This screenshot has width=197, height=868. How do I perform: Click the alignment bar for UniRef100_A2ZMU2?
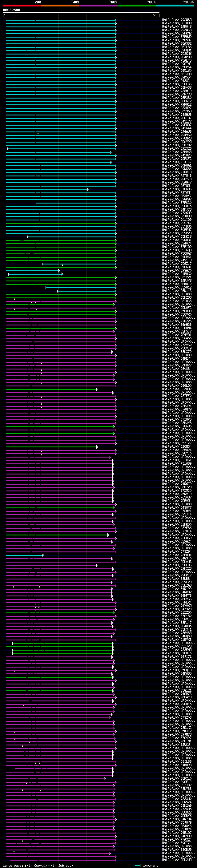click(52, 389)
